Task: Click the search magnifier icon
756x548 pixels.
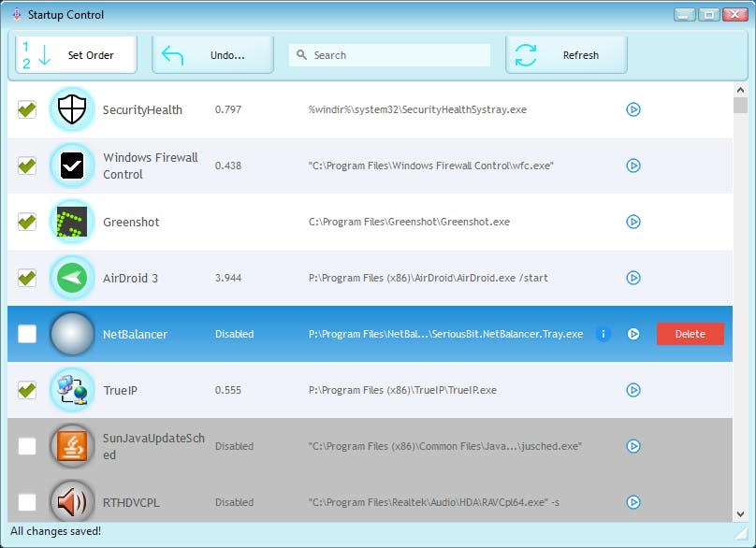Action: 302,54
